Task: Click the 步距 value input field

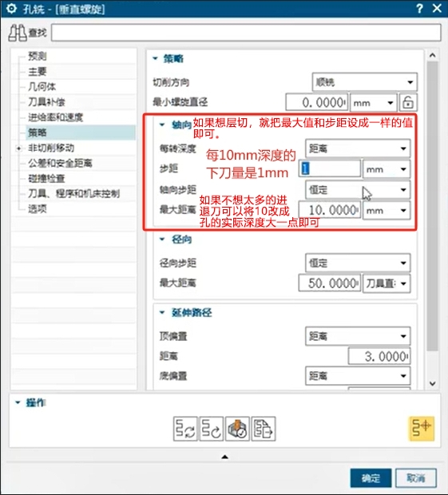Action: [329, 169]
